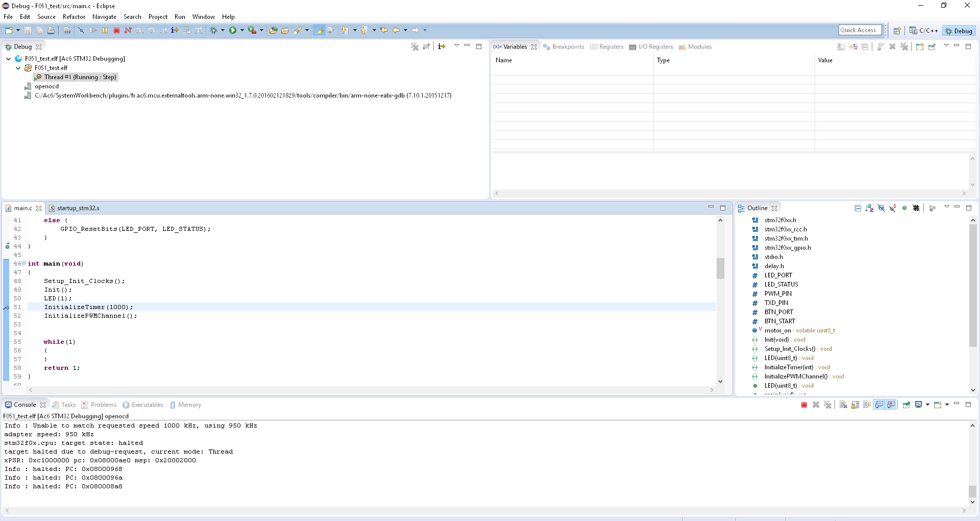The height and width of the screenshot is (521, 980).
Task: Click Open Perspective icon
Action: pos(897,31)
